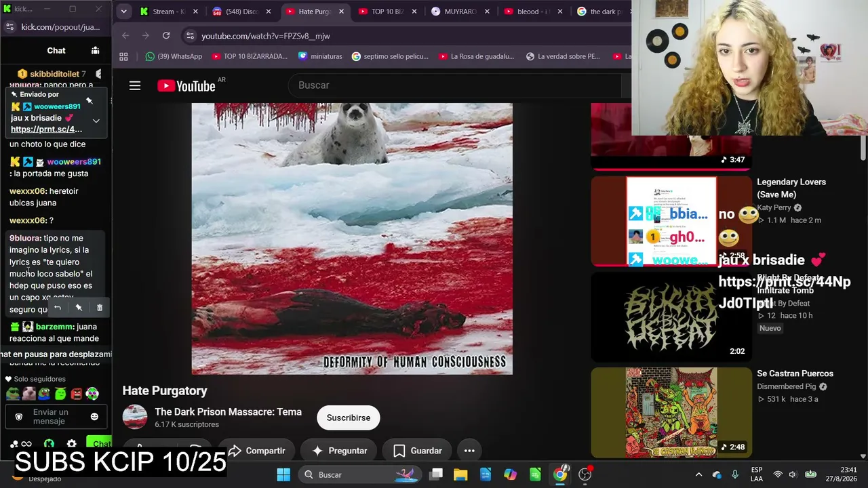868x488 pixels.
Task: Delete 9bluora's hovered chat message
Action: [100, 308]
